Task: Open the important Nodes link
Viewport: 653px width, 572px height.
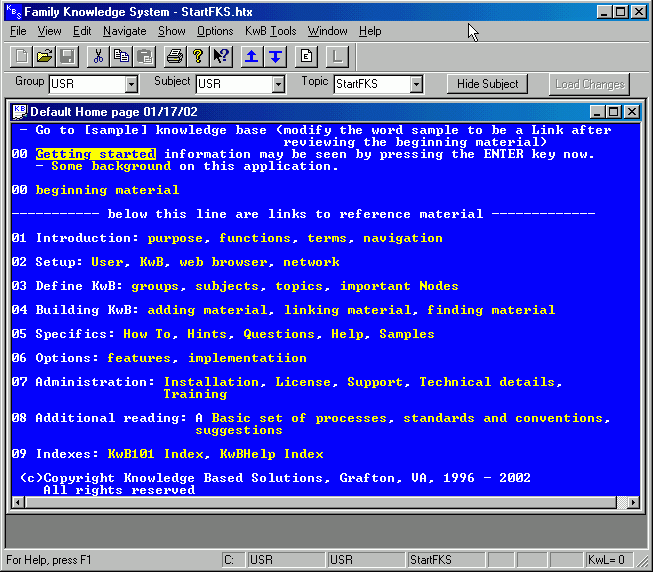Action: click(399, 286)
